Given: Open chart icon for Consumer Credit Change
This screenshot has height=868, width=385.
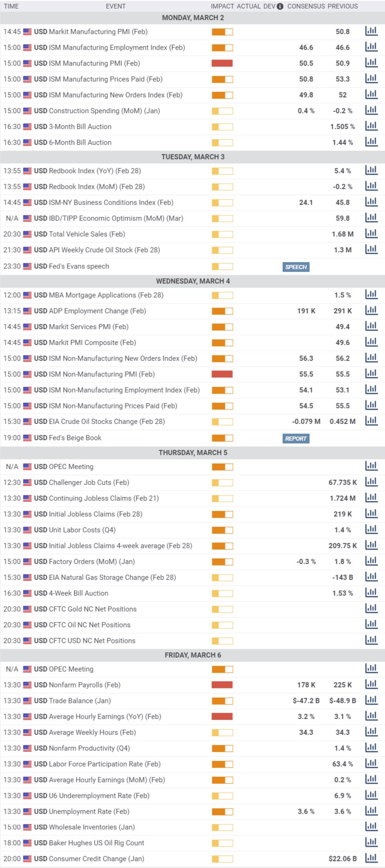Looking at the screenshot, I should coord(371,859).
